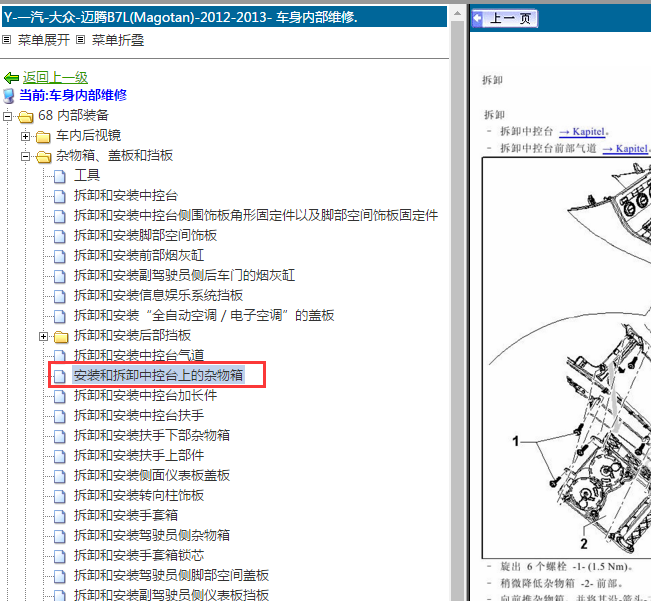This screenshot has width=651, height=601.
Task: Click page icon for 拆卸和安装信息娱乐系统挡板
Action: click(x=60, y=296)
